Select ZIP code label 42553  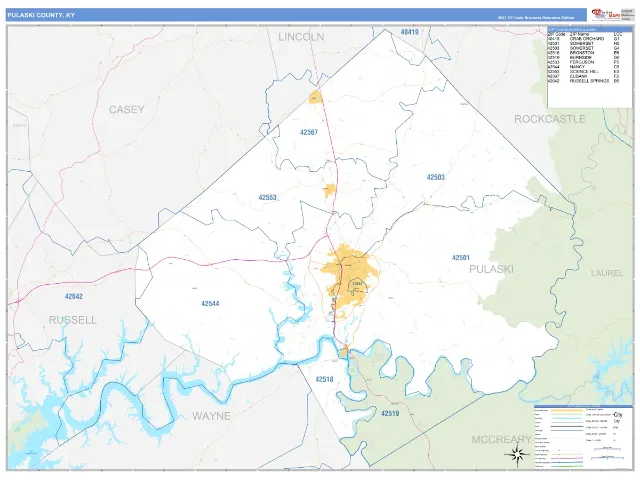[x=267, y=198]
